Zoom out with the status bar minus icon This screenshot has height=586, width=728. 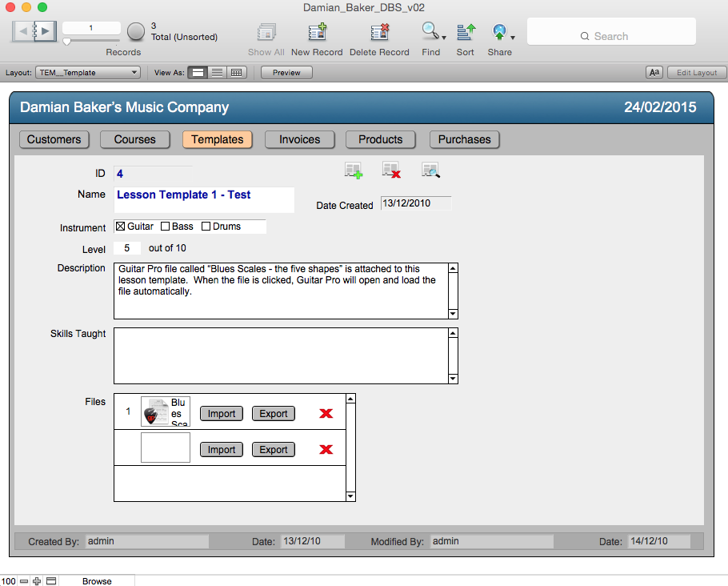pos(24,581)
